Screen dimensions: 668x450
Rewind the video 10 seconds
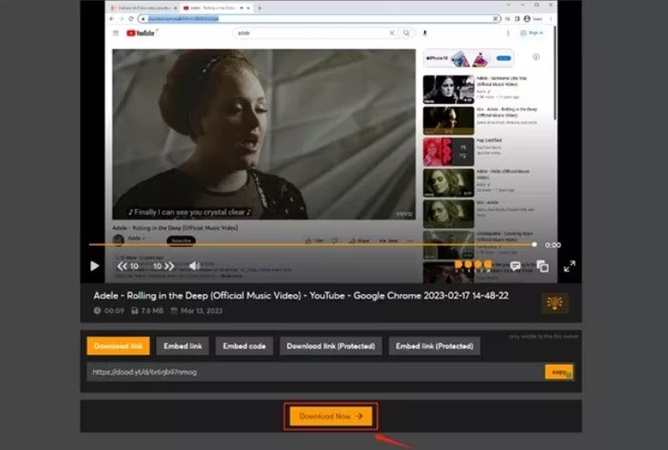(128, 266)
